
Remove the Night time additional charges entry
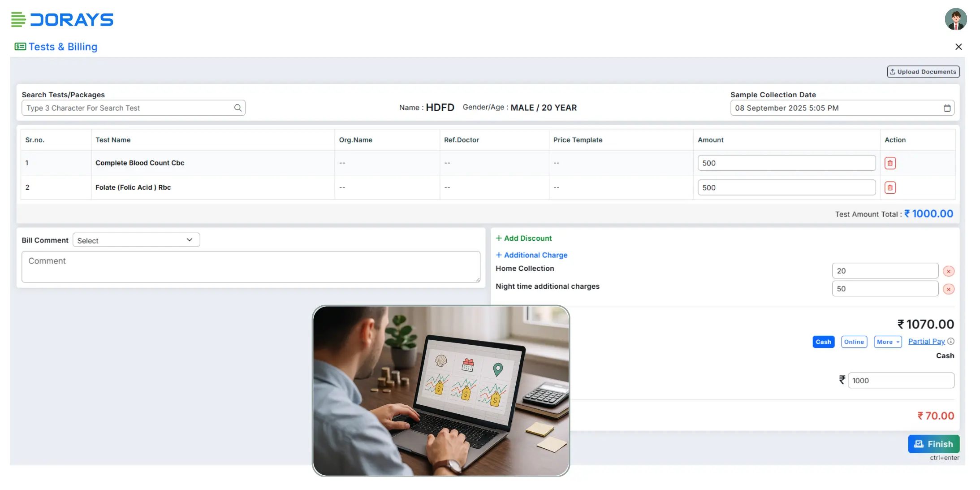point(948,289)
